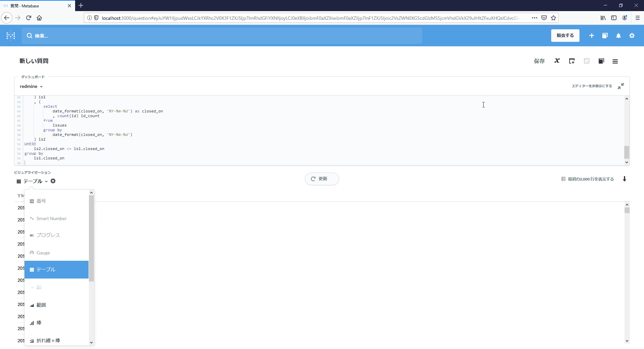The height and width of the screenshot is (349, 644).
Task: Click the download results arrow icon
Action: point(624,179)
